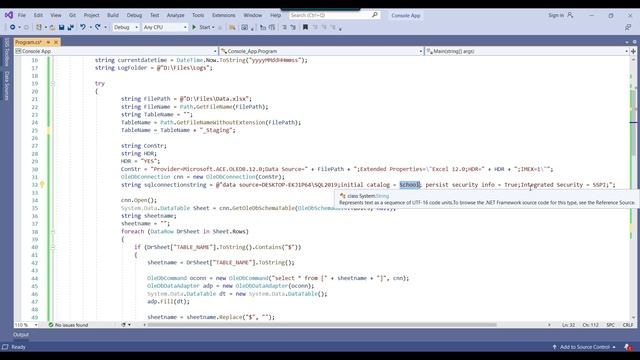Click the folder icon after Start button
Viewport: 640px width, 360px height.
pyautogui.click(x=232, y=27)
